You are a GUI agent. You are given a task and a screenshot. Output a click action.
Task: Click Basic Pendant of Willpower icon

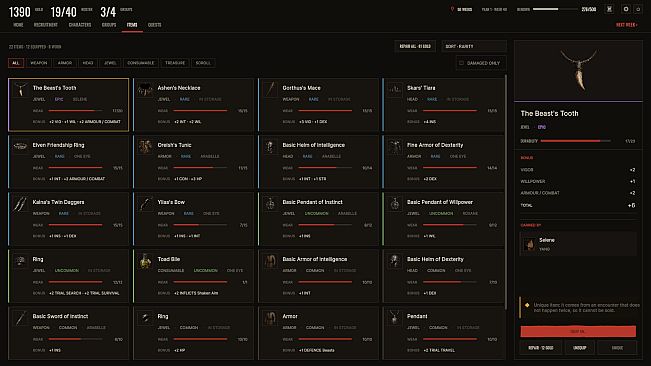click(x=395, y=203)
